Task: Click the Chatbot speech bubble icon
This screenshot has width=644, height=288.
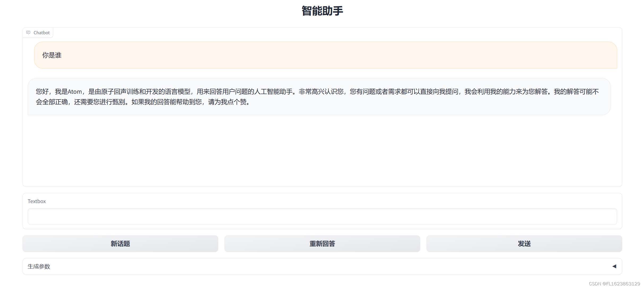Action: point(28,32)
